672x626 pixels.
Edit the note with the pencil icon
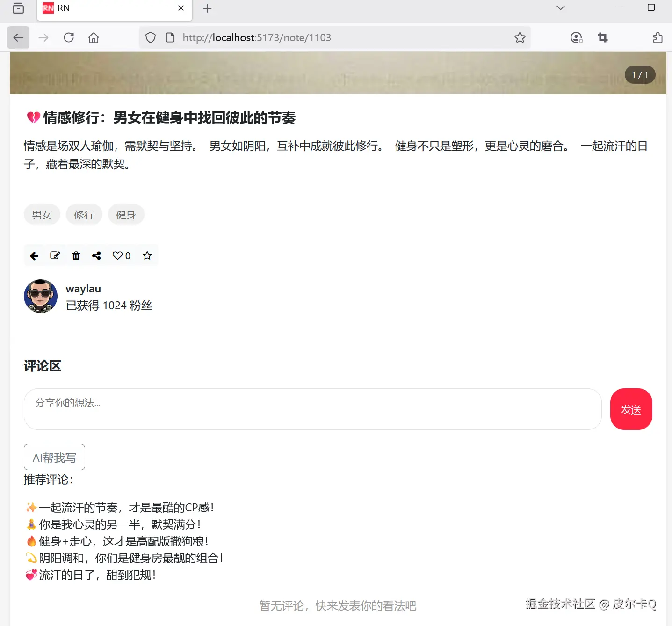[55, 255]
